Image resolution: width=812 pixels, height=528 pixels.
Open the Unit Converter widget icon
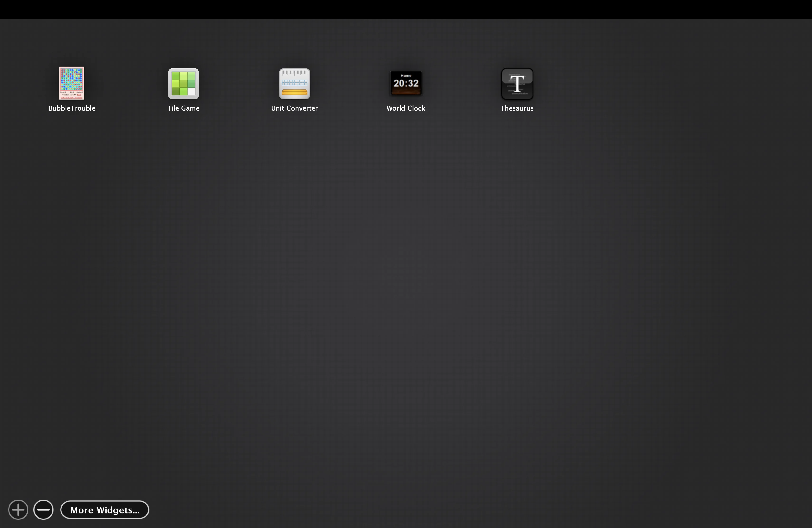(x=294, y=84)
